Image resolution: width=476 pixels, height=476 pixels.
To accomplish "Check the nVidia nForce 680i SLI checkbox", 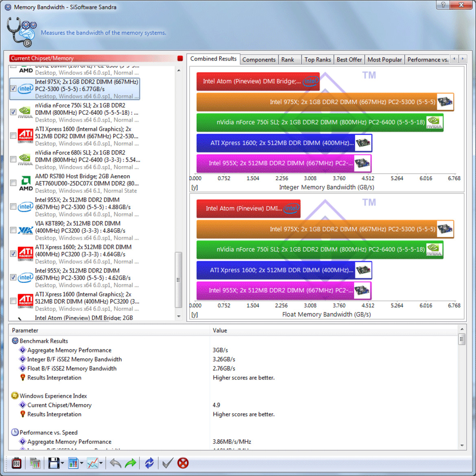I will pyautogui.click(x=13, y=159).
